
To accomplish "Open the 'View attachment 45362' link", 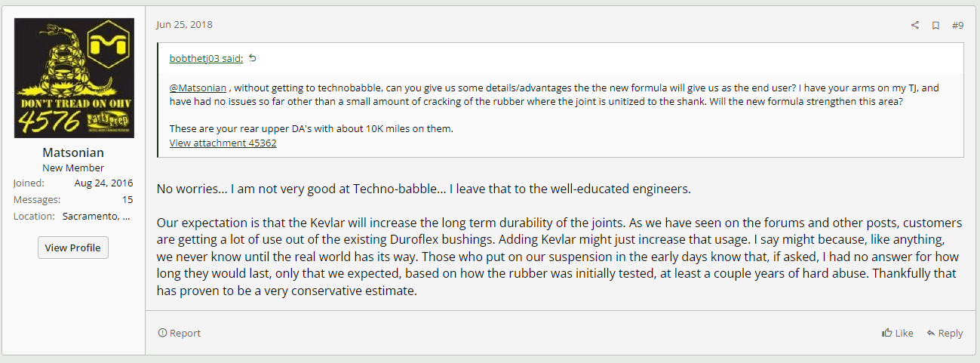I will click(223, 143).
